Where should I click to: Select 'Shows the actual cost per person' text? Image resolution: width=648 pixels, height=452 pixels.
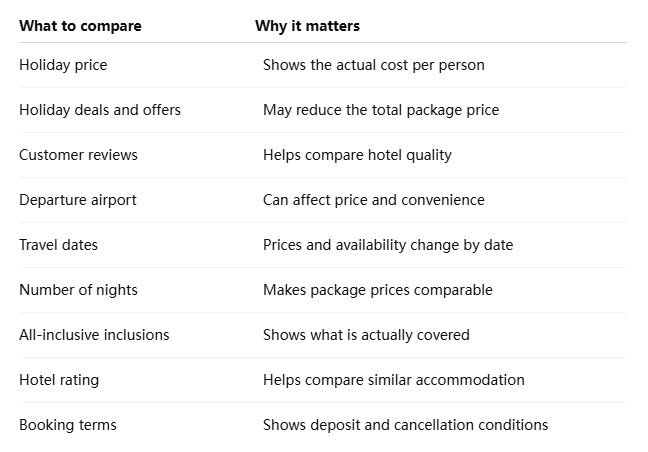coord(374,65)
